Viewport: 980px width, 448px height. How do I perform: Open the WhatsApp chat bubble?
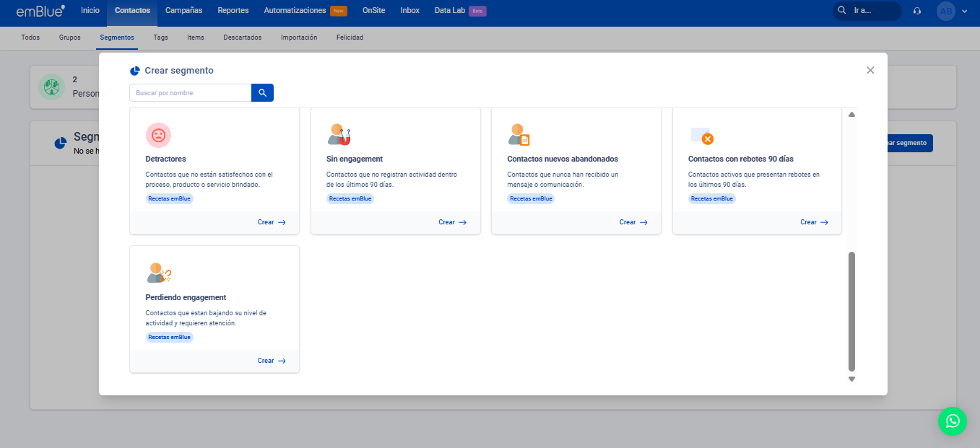point(952,421)
